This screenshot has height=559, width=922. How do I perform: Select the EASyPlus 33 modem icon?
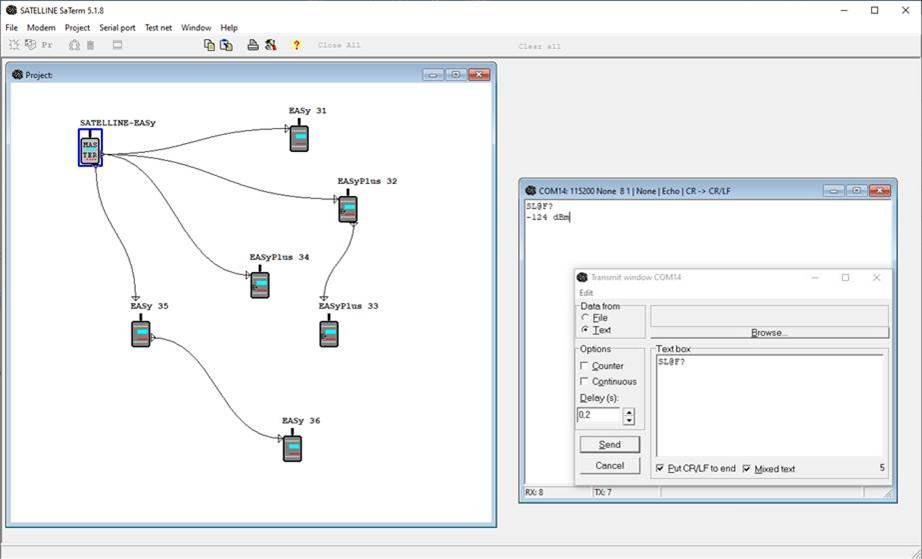pyautogui.click(x=329, y=333)
